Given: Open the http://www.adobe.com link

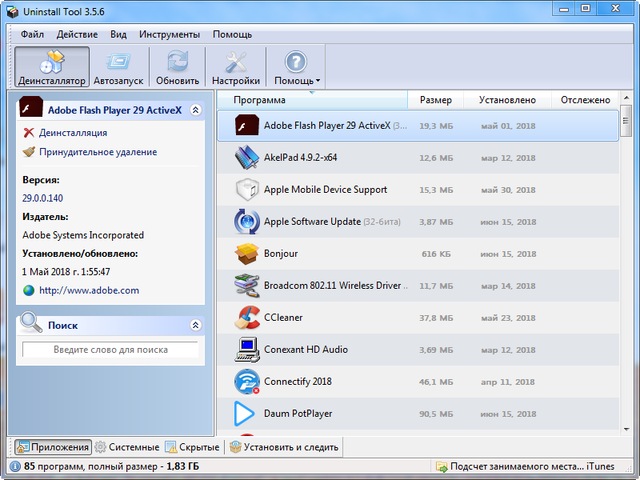Looking at the screenshot, I should coord(89,290).
